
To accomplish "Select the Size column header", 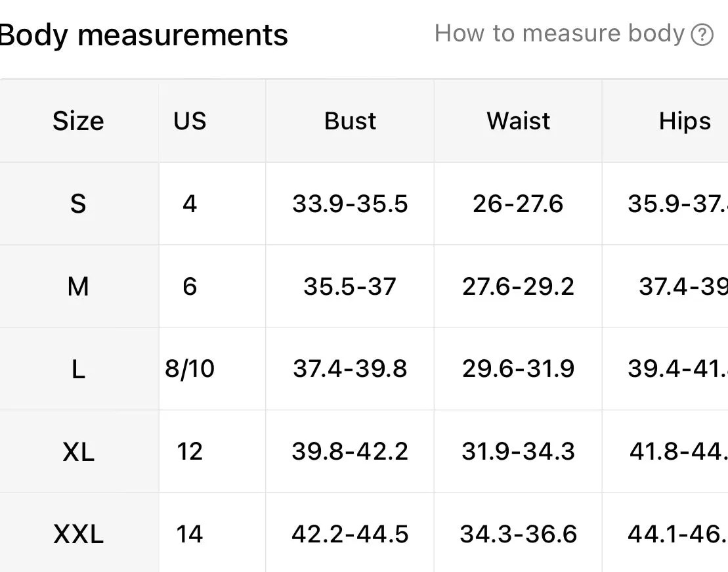I will (78, 121).
